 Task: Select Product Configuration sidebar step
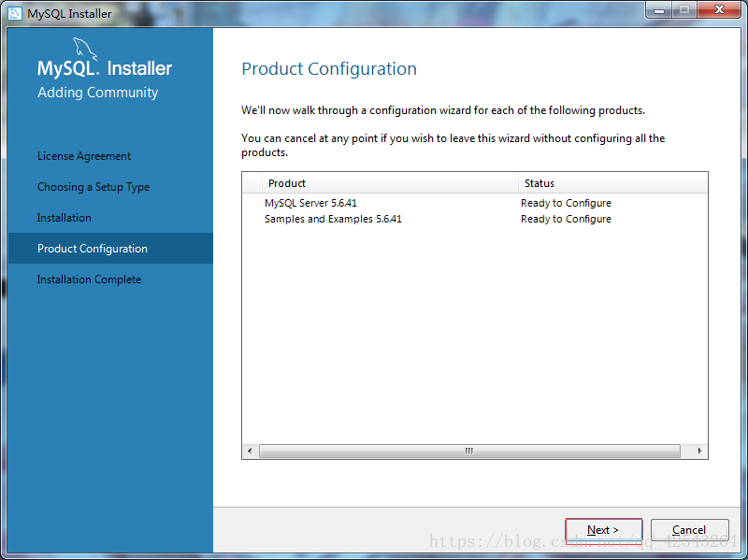point(110,249)
